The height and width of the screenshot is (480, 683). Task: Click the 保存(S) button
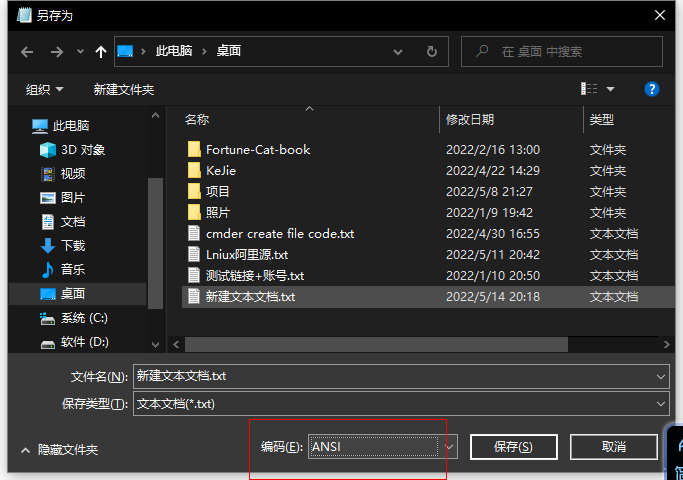click(514, 447)
